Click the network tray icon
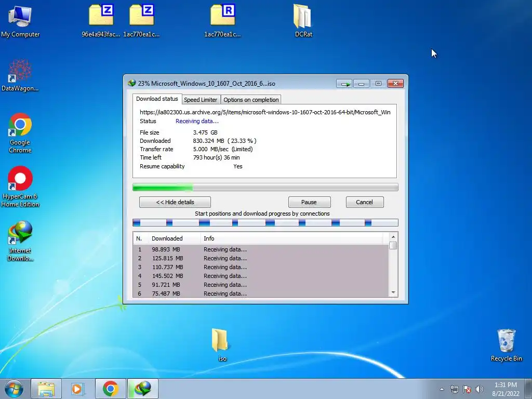 point(454,389)
